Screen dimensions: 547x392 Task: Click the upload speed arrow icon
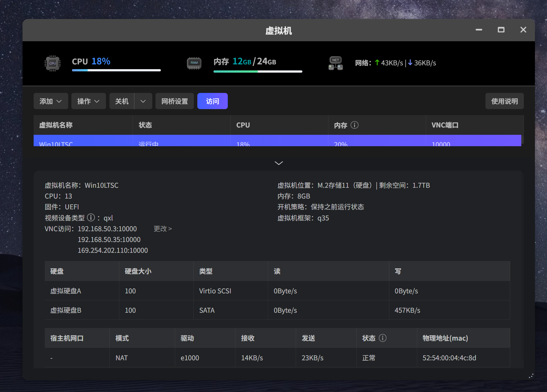pos(377,62)
